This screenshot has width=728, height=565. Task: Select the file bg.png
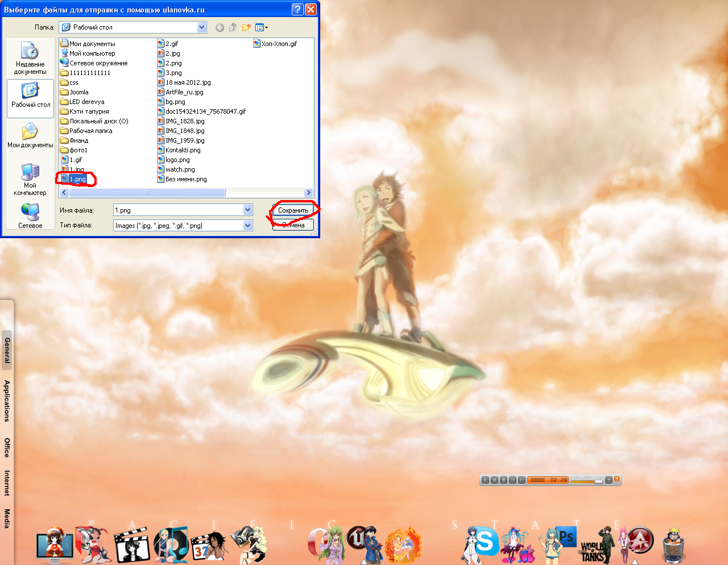[x=171, y=102]
